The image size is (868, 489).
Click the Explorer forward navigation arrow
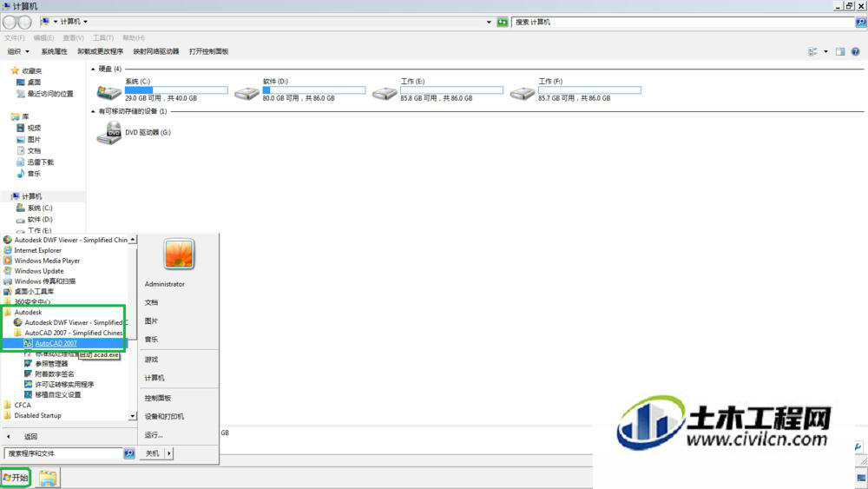pyautogui.click(x=24, y=23)
